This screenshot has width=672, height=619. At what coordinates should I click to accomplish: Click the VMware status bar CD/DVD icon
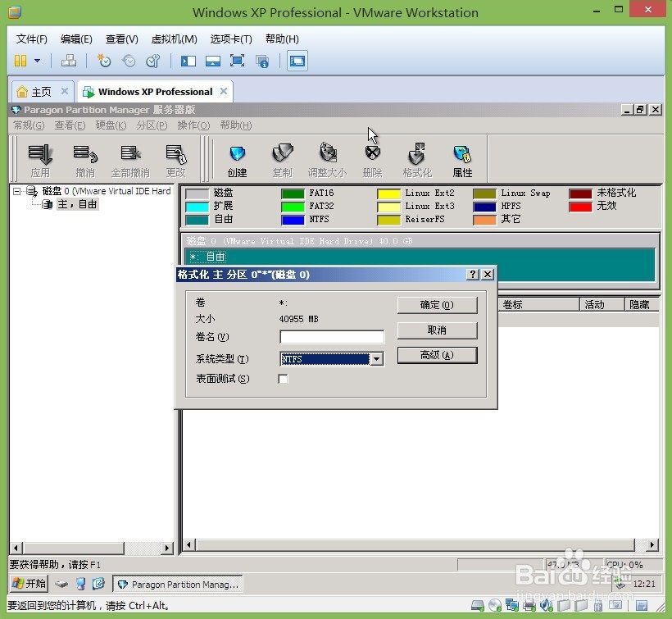pyautogui.click(x=495, y=606)
